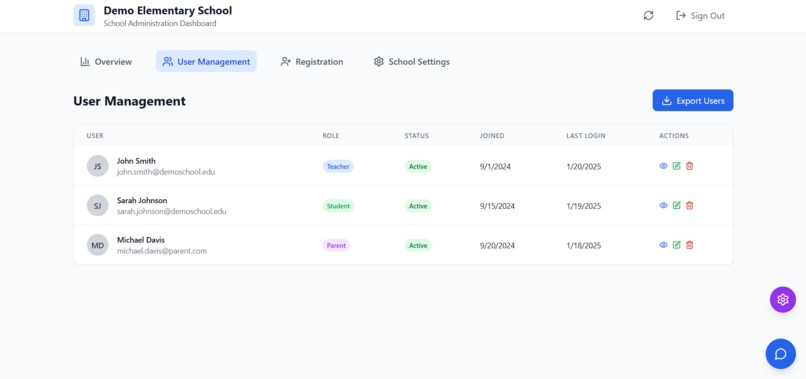Select the name Michael Davis
Screen dimensions: 806x379
[141, 240]
